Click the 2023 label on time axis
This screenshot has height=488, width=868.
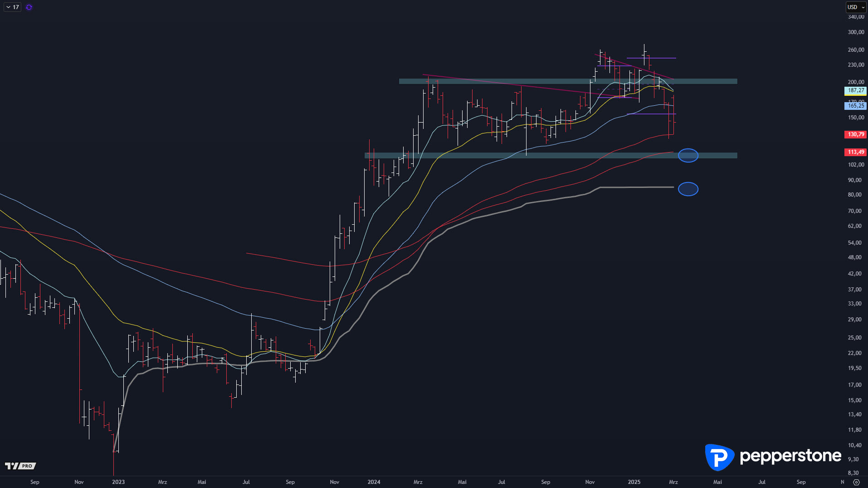tap(118, 482)
